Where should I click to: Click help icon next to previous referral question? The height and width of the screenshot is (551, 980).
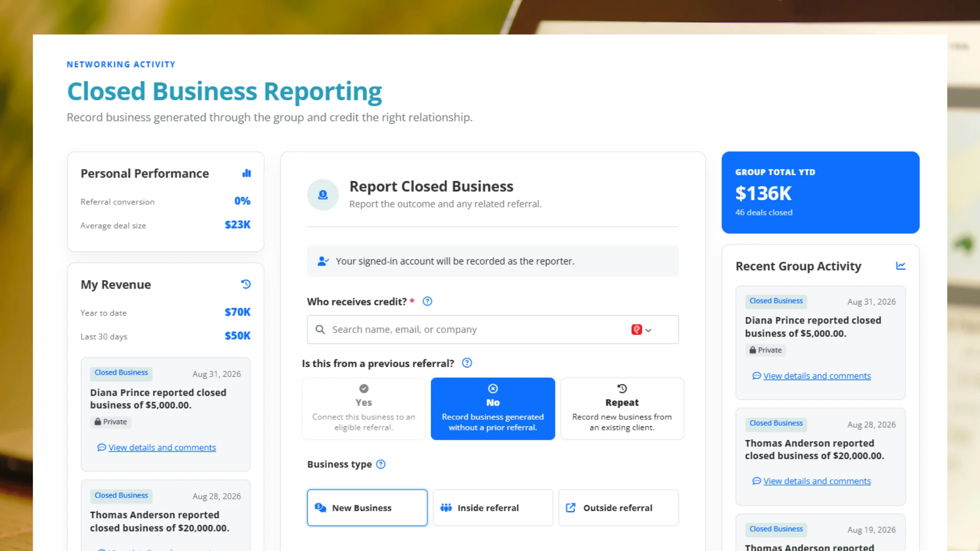467,363
